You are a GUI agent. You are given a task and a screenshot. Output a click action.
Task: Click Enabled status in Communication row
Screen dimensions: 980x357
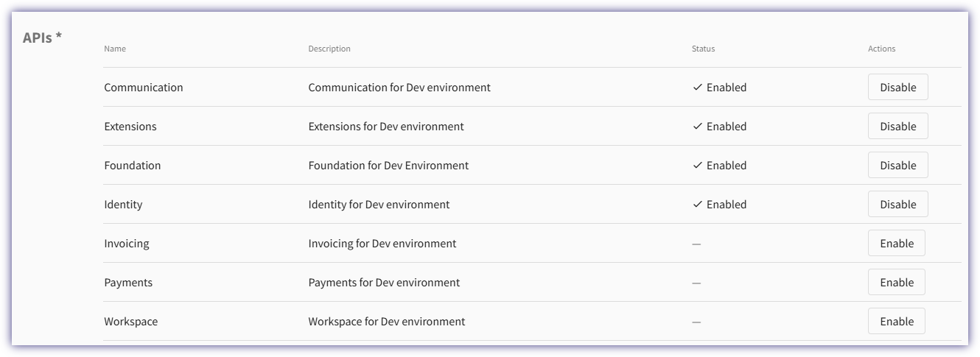719,87
